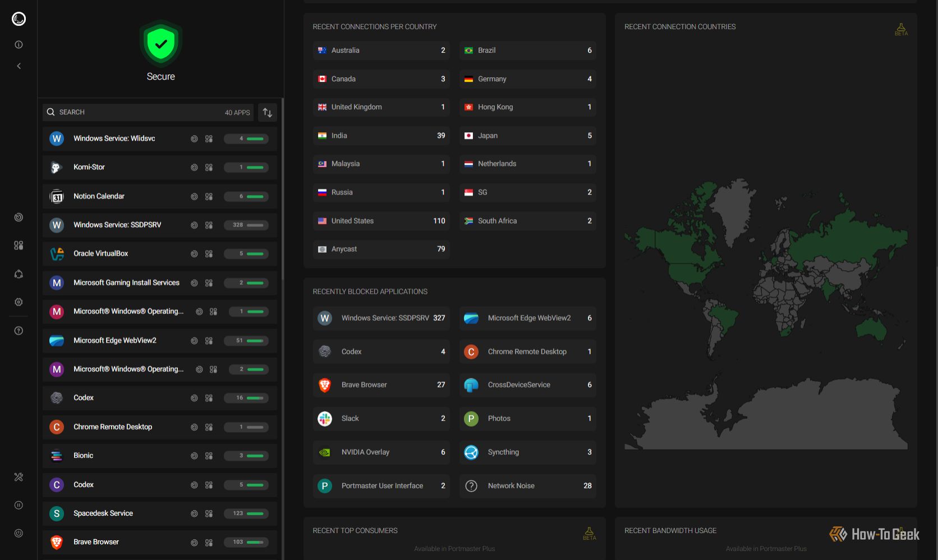Focus the app SEARCH field
The height and width of the screenshot is (560, 938).
point(148,112)
